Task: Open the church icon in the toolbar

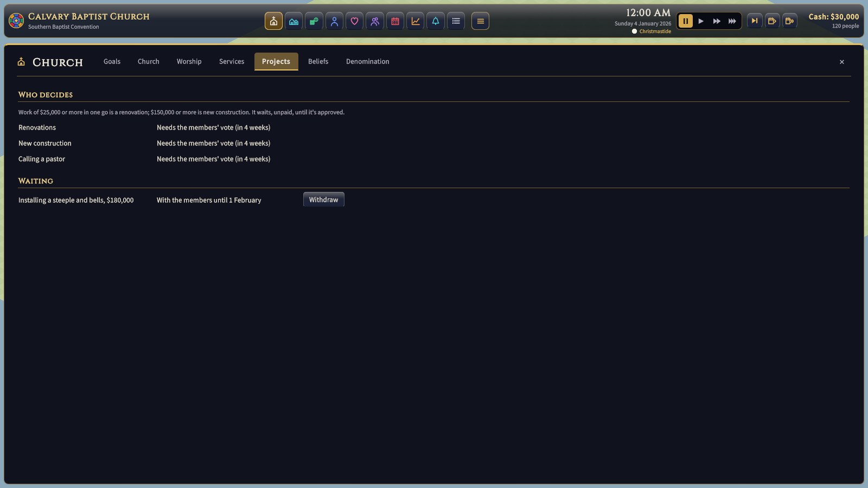Action: (x=273, y=21)
